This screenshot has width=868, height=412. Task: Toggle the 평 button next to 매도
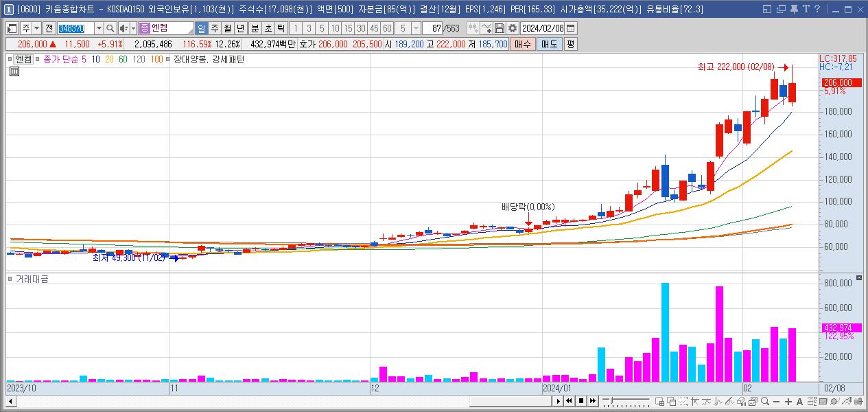pos(571,44)
